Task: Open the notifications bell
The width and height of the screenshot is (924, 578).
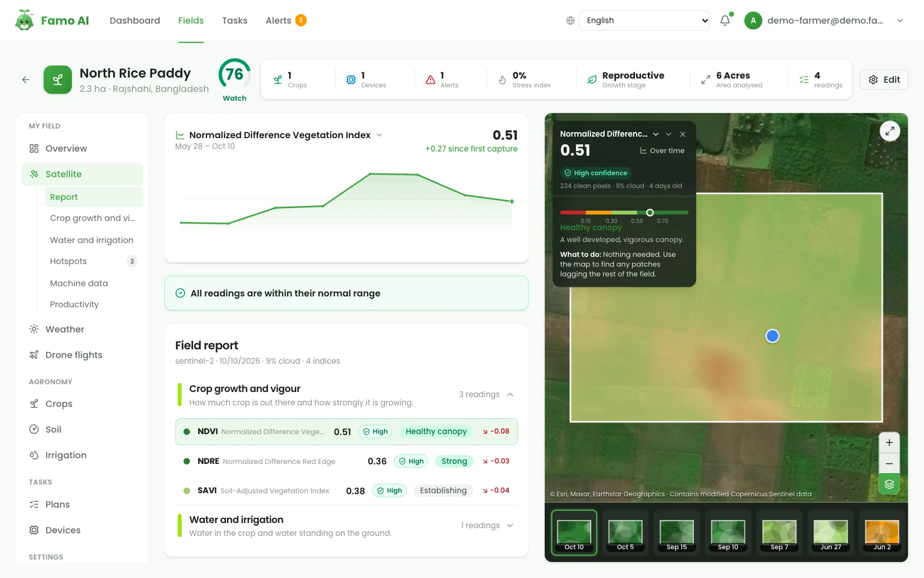Action: click(725, 21)
